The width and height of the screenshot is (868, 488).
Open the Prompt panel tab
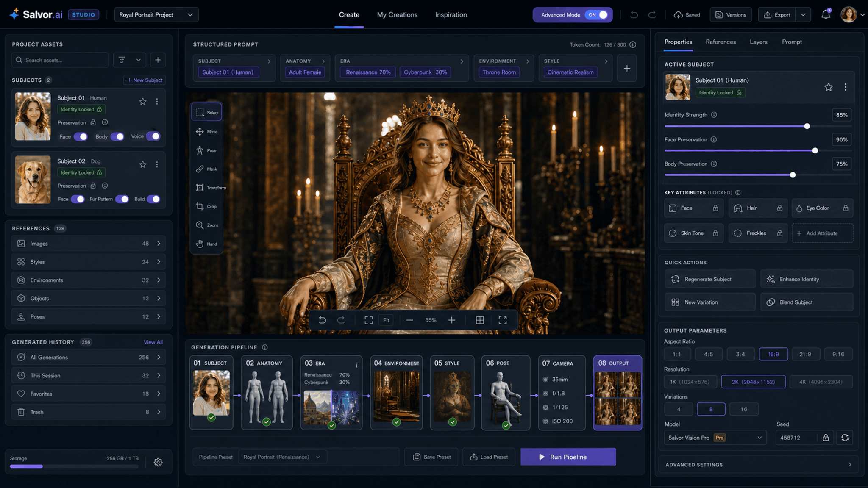pyautogui.click(x=792, y=42)
